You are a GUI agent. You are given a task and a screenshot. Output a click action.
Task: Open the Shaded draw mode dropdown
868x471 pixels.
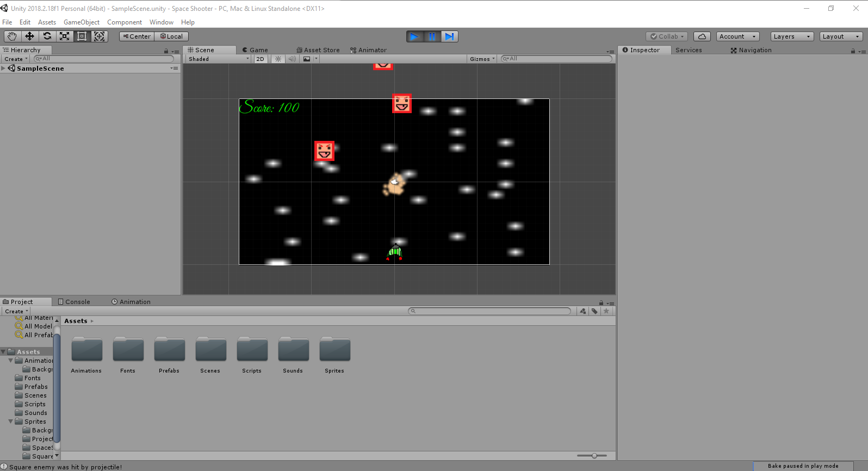tap(219, 59)
